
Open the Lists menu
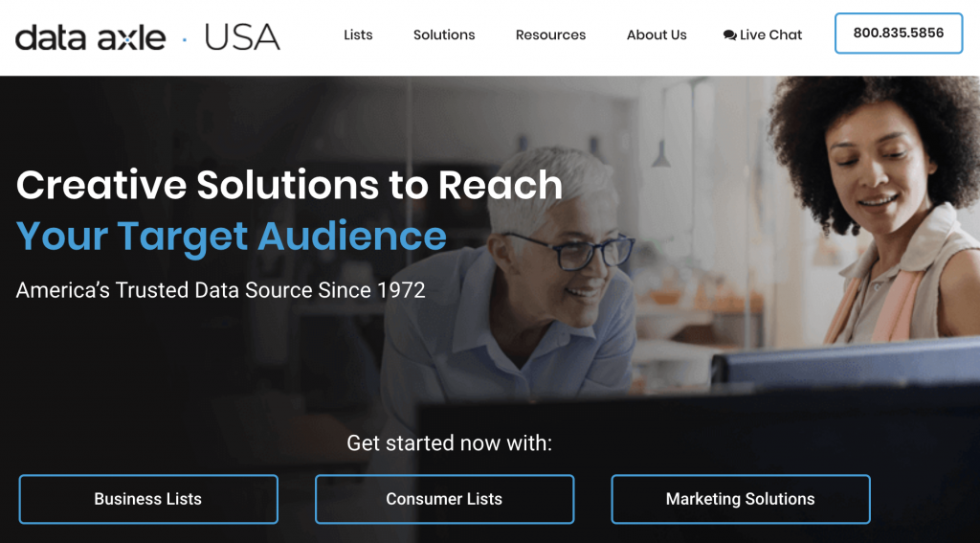tap(358, 35)
